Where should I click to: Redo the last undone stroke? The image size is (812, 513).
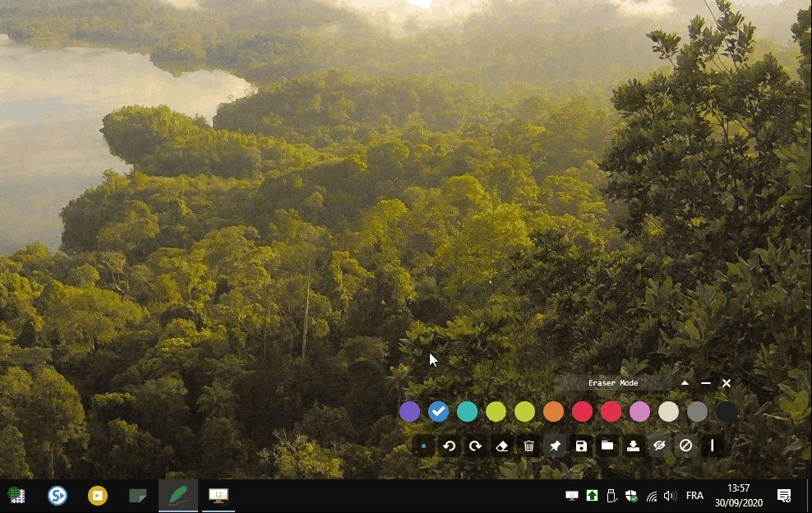[x=475, y=446]
